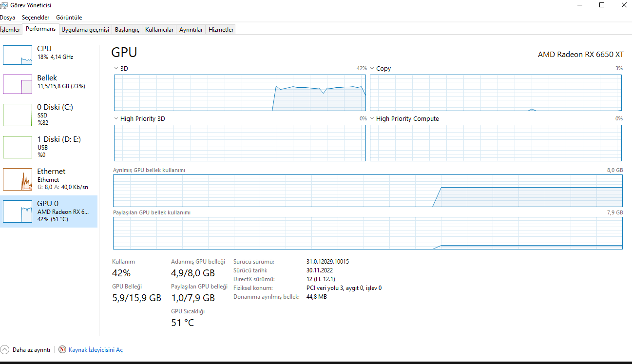Screen dimensions: 632x364
Task: Open the High Priority 3D graph dropdown
Action: (x=116, y=119)
